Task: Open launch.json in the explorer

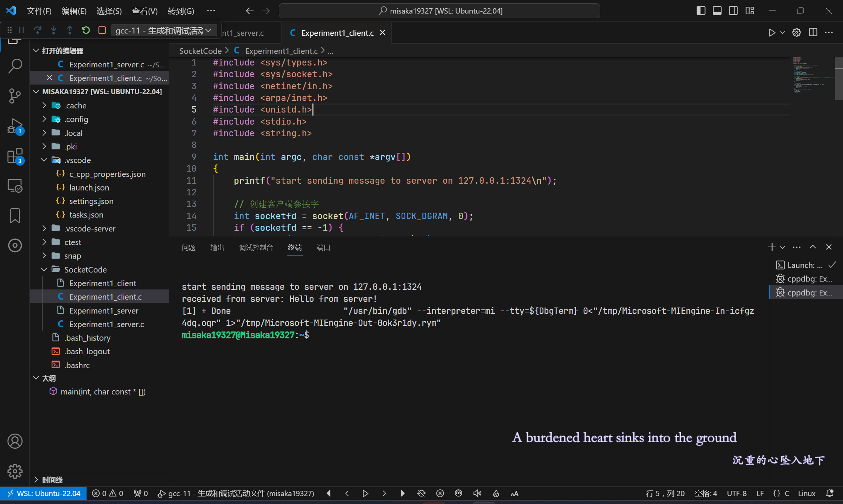Action: 99,188
